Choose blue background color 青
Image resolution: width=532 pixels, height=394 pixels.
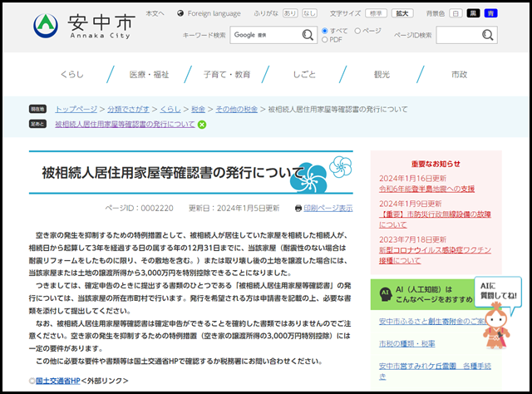pos(491,13)
